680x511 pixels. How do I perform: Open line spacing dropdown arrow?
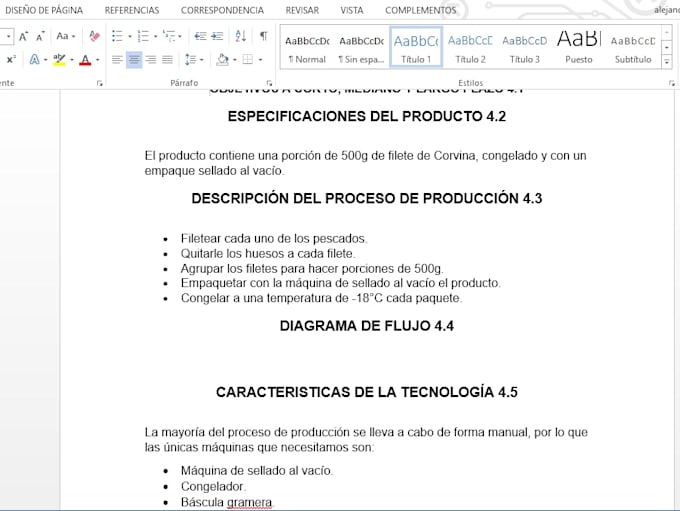point(202,60)
